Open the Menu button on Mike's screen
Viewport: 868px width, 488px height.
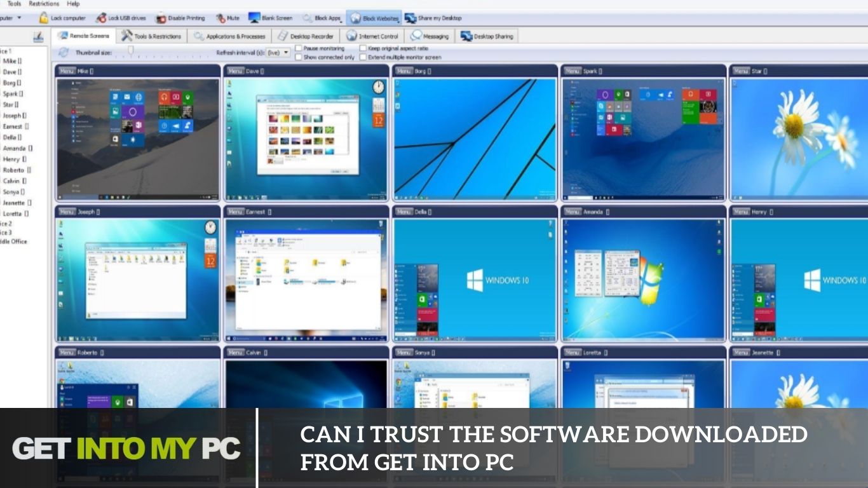(67, 71)
